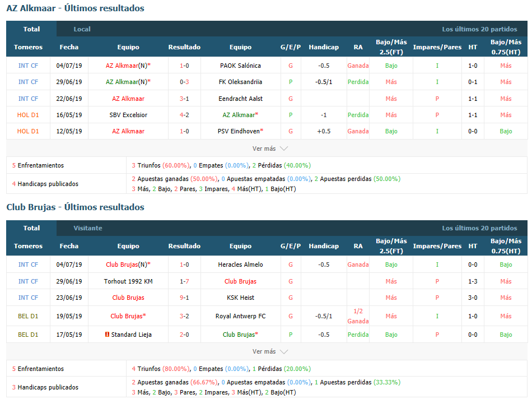Select the date 19/05/19
The width and height of the screenshot is (532, 399).
(69, 316)
